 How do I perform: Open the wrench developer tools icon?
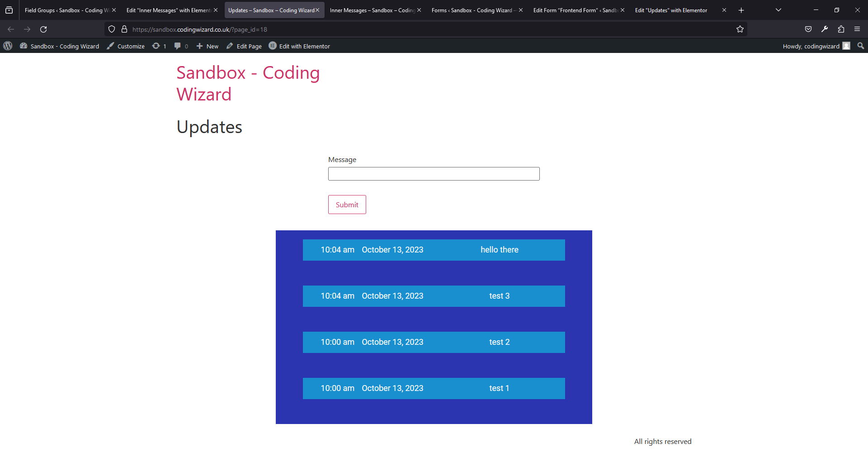click(825, 29)
